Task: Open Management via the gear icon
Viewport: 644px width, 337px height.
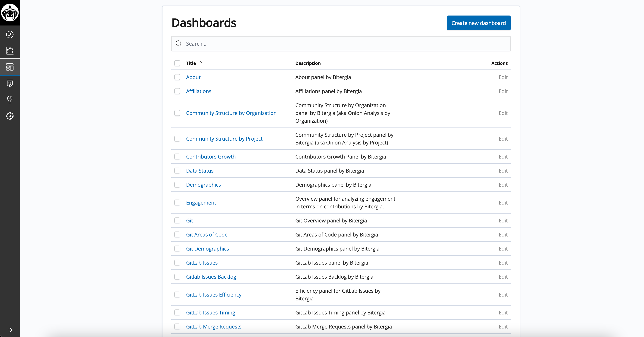Action: 10,116
